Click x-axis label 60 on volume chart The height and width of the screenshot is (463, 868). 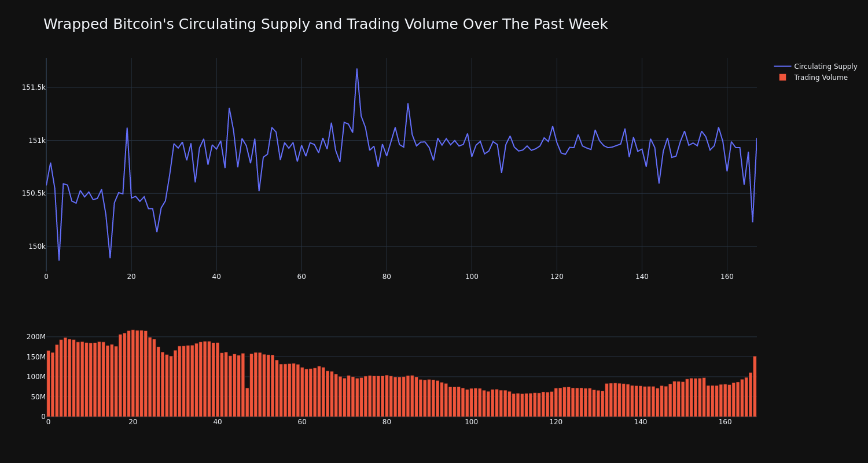coord(302,422)
